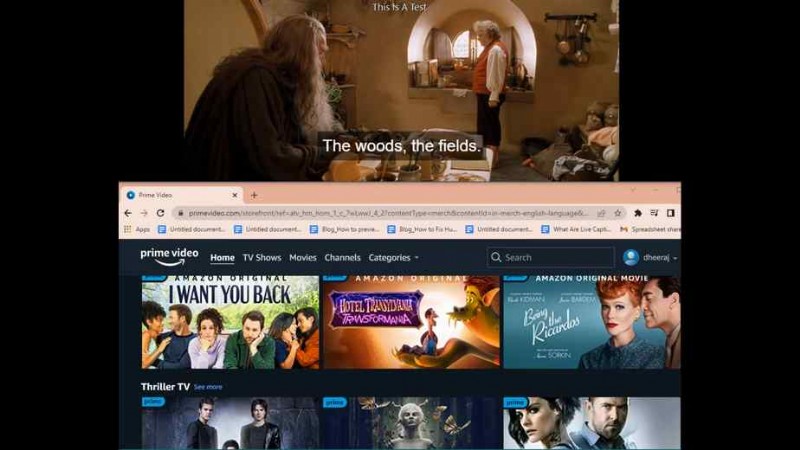Click the video frame showing subtitle text

click(x=402, y=90)
